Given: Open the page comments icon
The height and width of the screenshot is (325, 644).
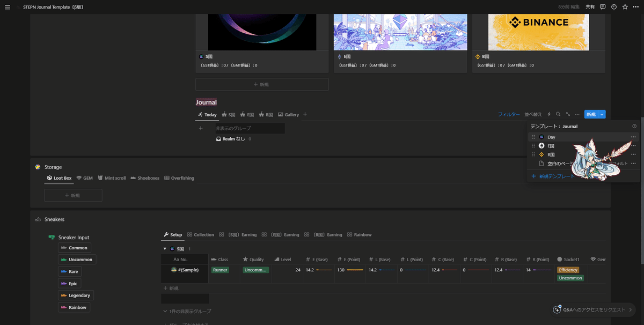Looking at the screenshot, I should [603, 7].
